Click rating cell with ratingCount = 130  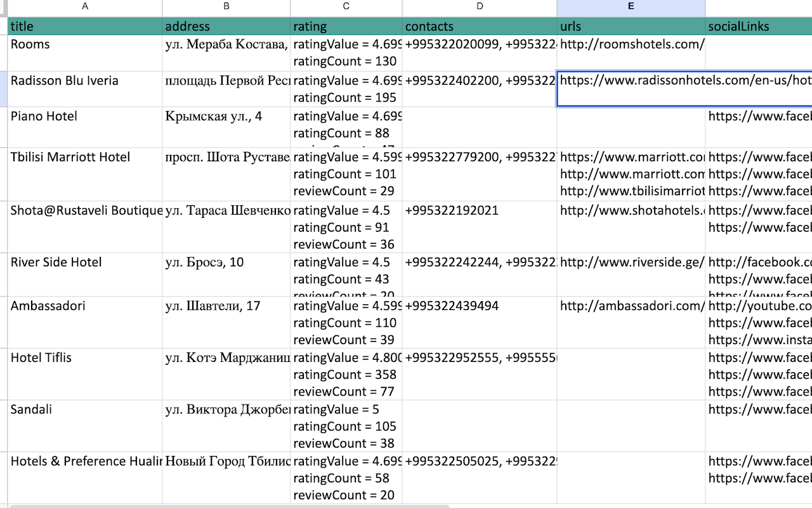point(346,53)
